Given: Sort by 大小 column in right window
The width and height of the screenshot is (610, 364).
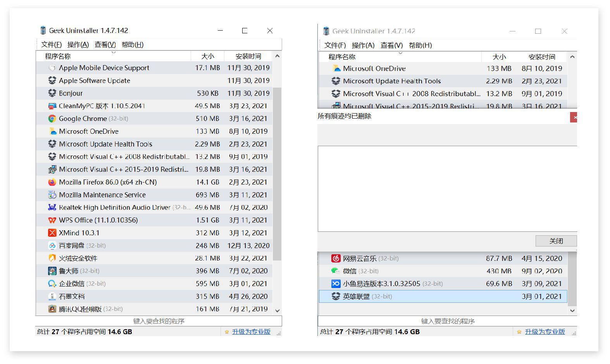Looking at the screenshot, I should click(x=499, y=57).
